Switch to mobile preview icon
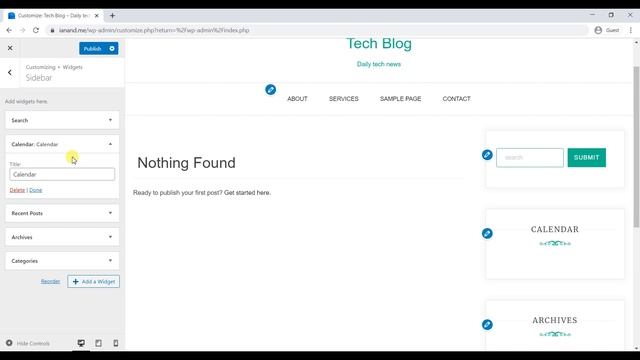This screenshot has width=640, height=360. point(116,343)
